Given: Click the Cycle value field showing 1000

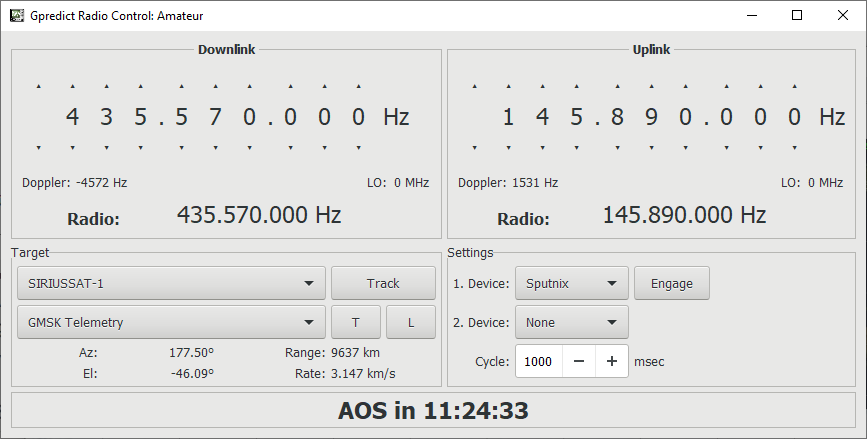Looking at the screenshot, I should pos(538,361).
